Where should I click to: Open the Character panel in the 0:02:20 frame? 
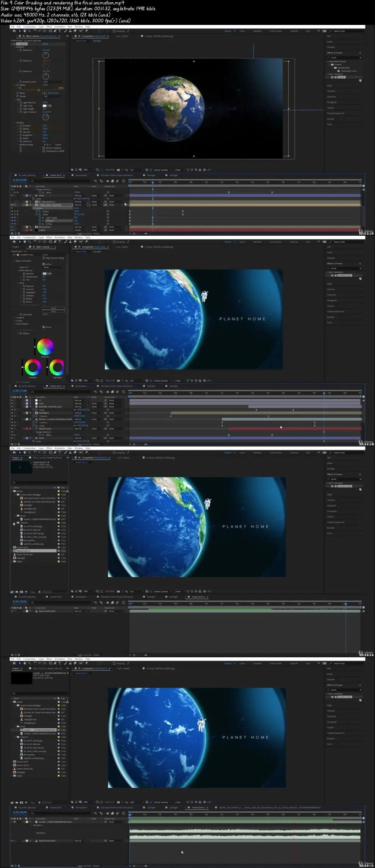pos(332,97)
